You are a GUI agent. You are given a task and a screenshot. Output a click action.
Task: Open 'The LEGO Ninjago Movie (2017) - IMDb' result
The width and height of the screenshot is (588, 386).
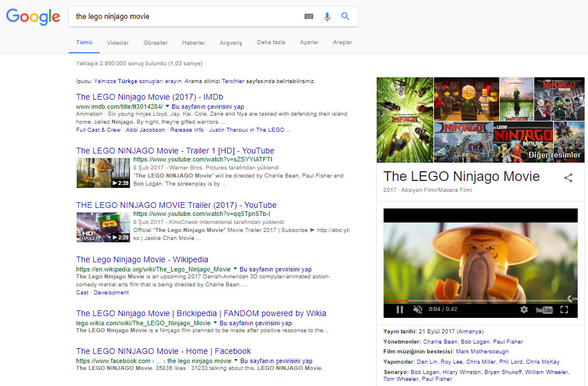pos(149,97)
